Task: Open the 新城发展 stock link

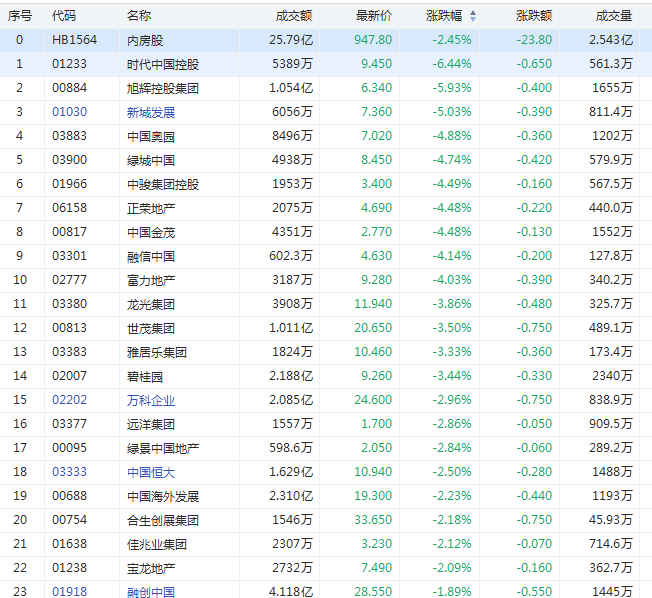Action: [151, 112]
